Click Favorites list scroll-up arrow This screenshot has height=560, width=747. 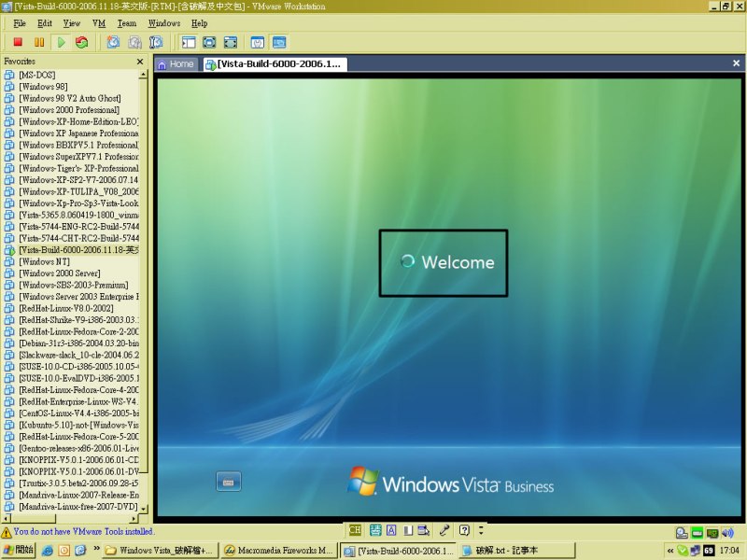pos(144,75)
